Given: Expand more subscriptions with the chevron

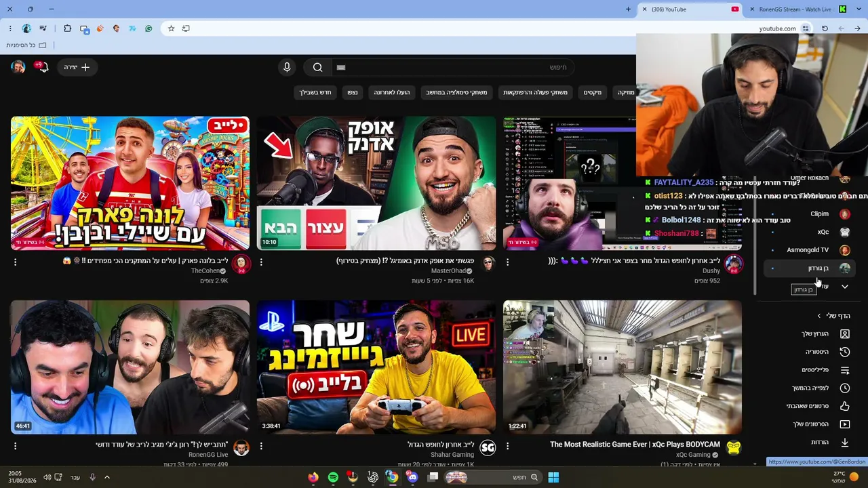Looking at the screenshot, I should click(845, 287).
